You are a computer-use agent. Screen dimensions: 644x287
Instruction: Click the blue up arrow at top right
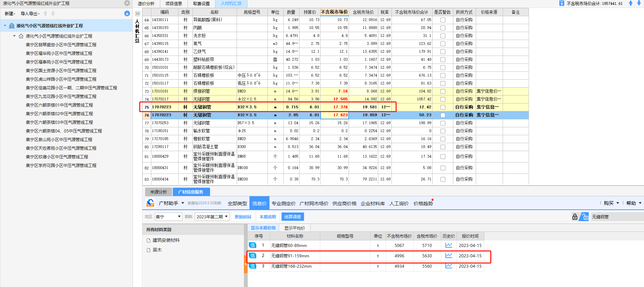631,3
